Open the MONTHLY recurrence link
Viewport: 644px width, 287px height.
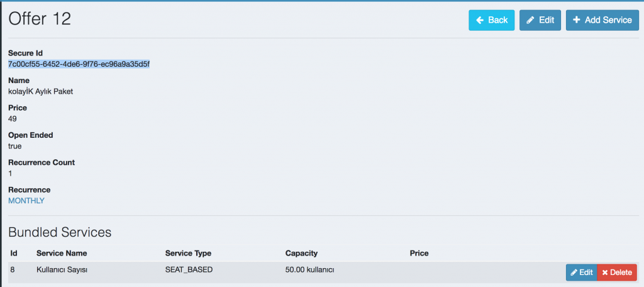click(26, 201)
